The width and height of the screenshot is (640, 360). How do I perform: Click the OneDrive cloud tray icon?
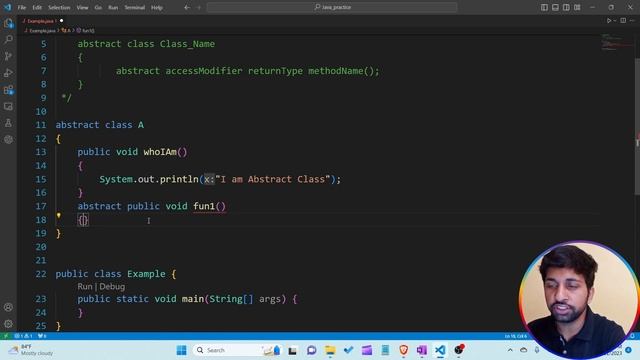click(x=524, y=350)
